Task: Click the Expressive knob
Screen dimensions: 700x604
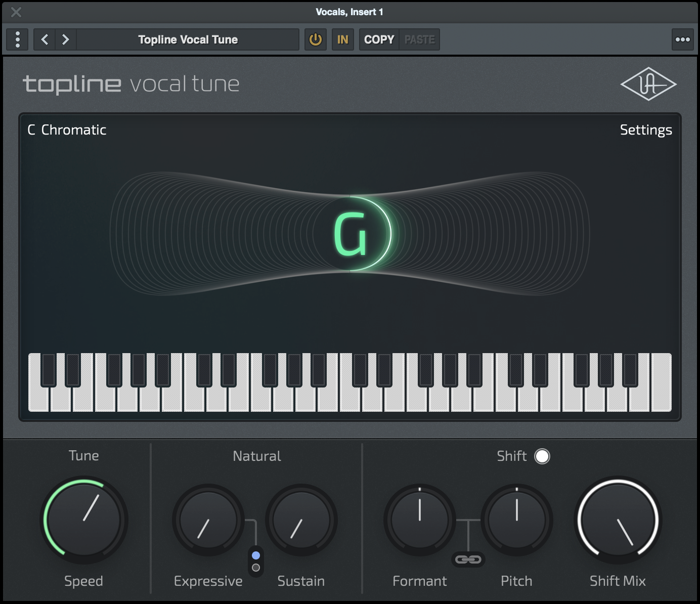Action: 208,520
